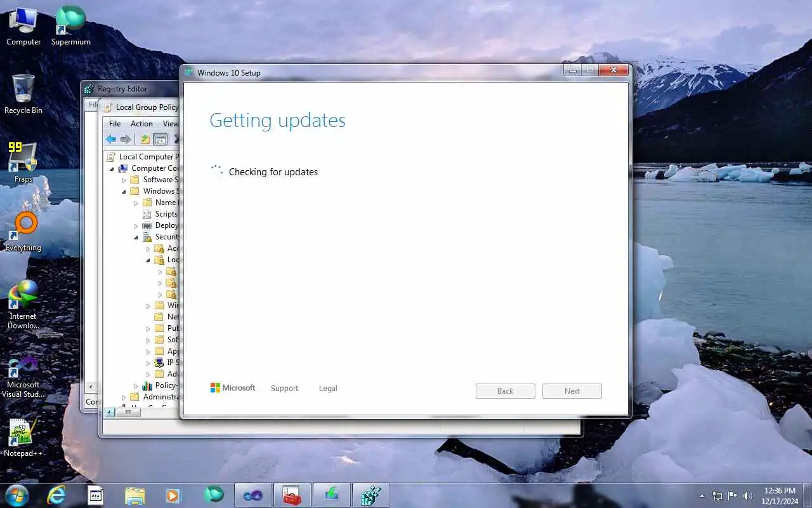Select the Microsoft Visual Studio desktop shortcut
812x508 pixels.
(x=23, y=378)
